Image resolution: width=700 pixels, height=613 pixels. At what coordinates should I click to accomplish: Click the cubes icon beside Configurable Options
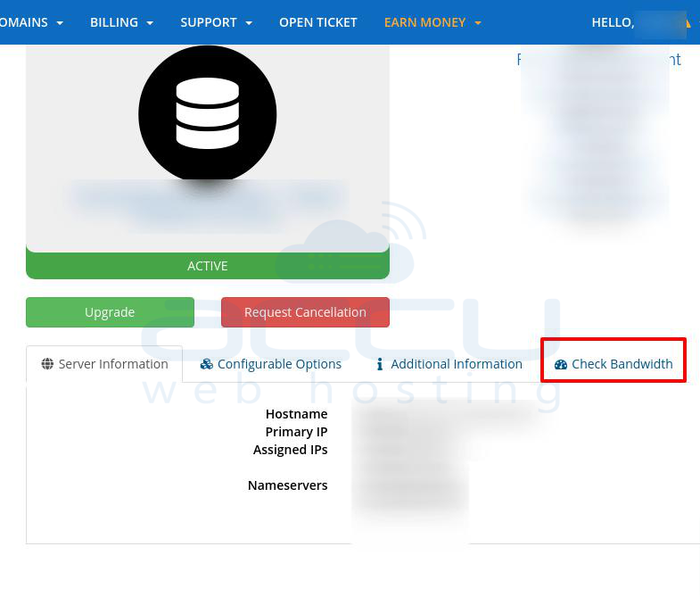pyautogui.click(x=206, y=364)
